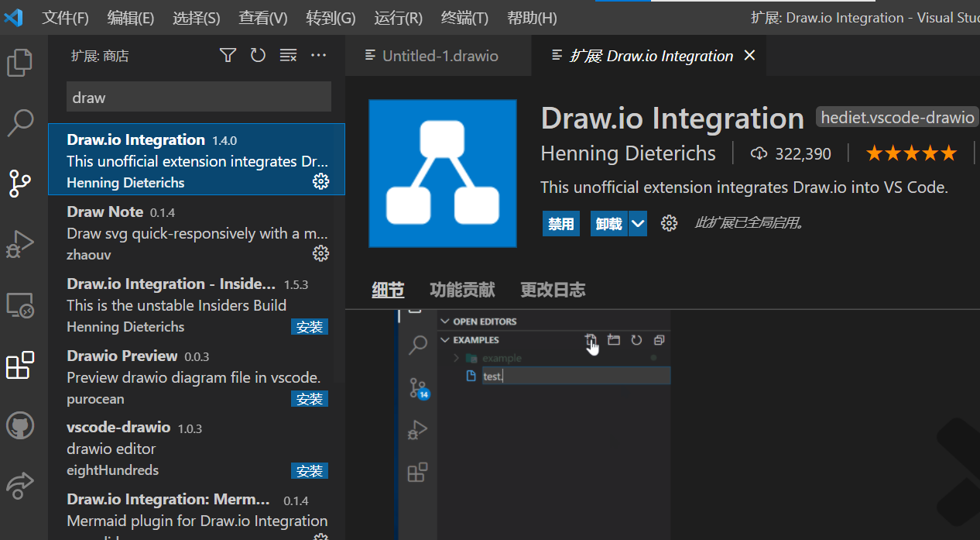The height and width of the screenshot is (540, 980).
Task: Click the GitHub icon in the activity bar
Action: click(x=20, y=425)
